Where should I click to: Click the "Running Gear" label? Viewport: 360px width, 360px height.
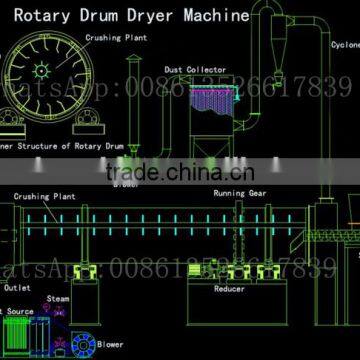[240, 193]
